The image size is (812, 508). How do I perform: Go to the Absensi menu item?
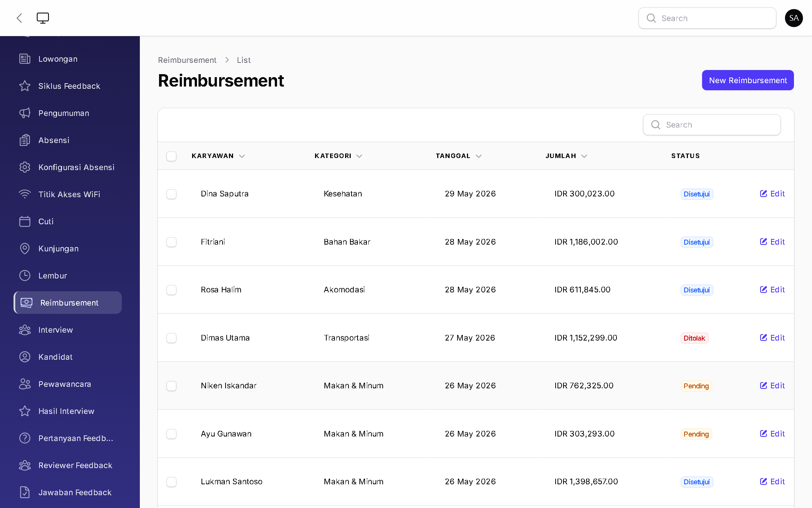(x=68, y=140)
